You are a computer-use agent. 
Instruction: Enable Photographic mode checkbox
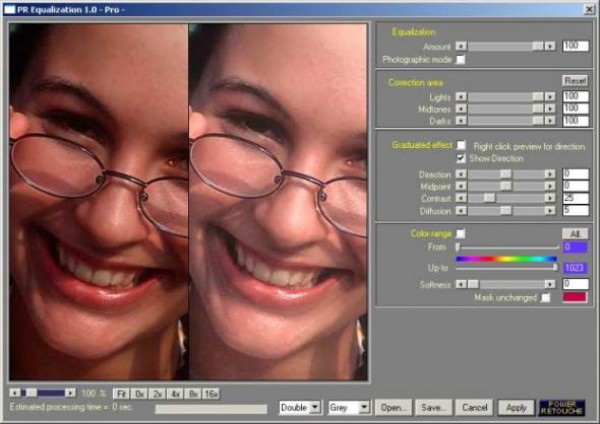click(461, 59)
